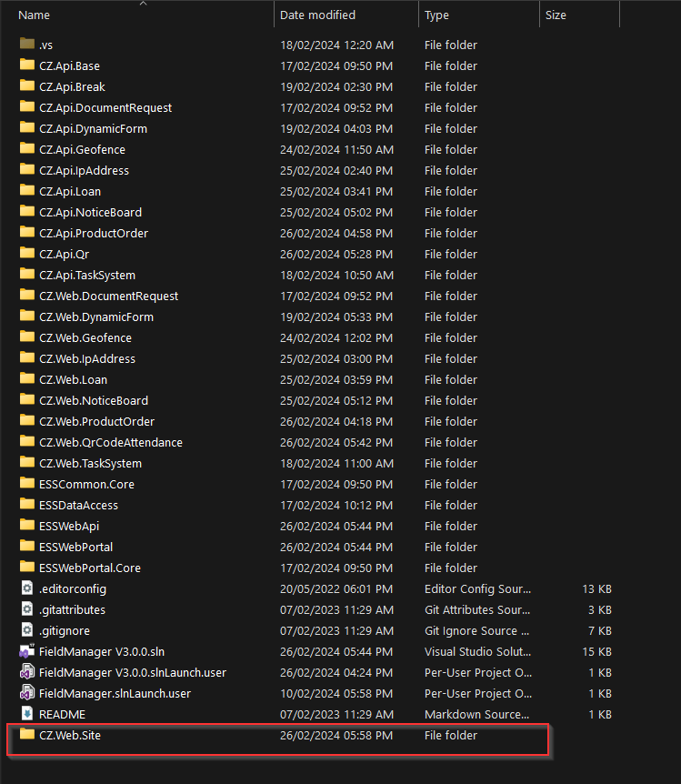Click the .editorconfig file name
Viewport: 681px width, 784px height.
[x=73, y=589]
